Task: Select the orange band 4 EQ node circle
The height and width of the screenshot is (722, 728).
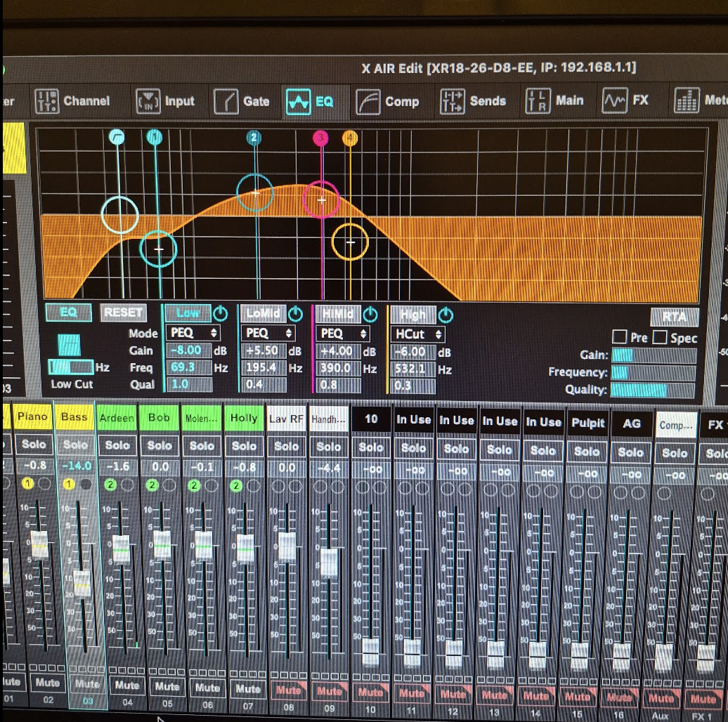Action: (x=350, y=242)
